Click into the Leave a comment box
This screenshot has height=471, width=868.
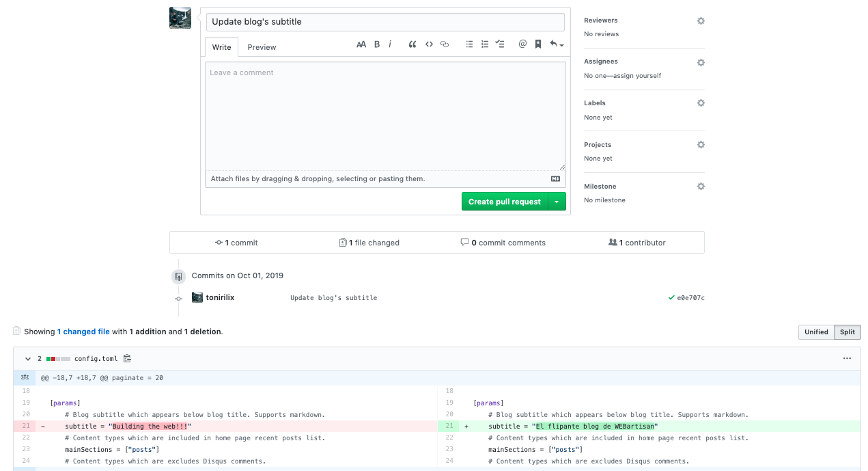click(385, 116)
